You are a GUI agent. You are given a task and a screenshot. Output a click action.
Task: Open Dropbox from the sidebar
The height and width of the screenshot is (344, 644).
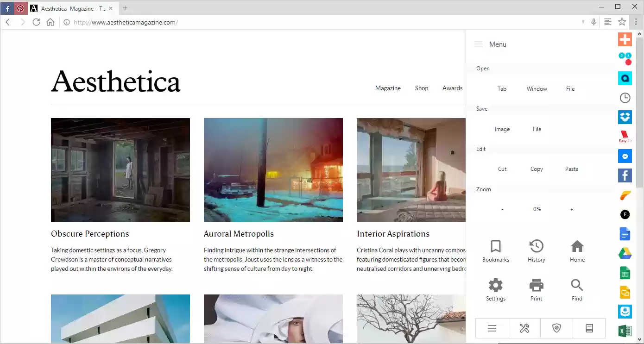coord(625,117)
